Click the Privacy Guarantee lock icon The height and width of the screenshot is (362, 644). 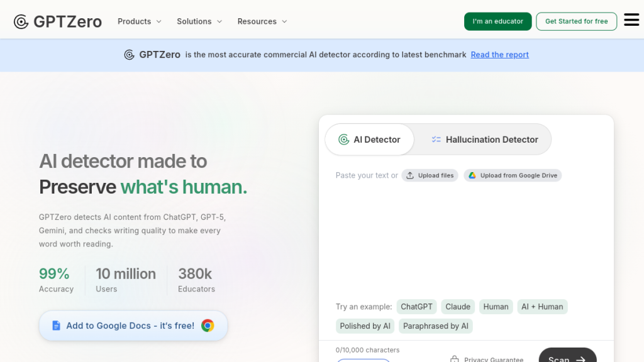point(454,359)
